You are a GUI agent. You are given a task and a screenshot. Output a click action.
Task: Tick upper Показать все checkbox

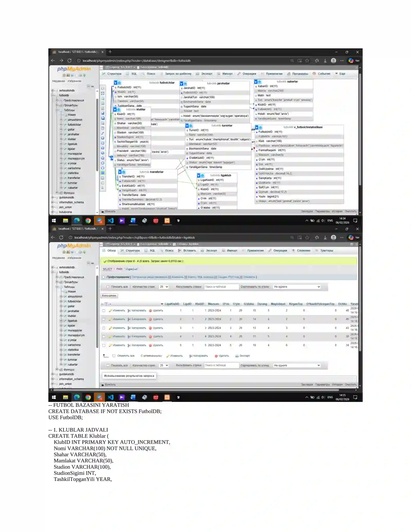pos(108,287)
